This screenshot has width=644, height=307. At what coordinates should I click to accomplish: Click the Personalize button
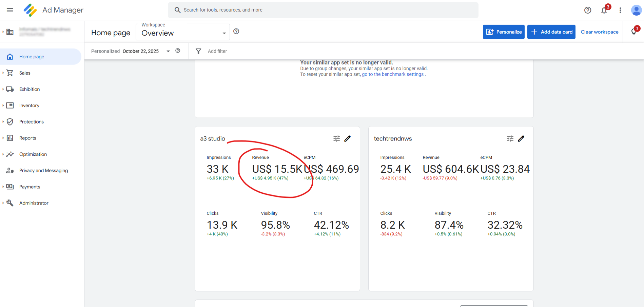tap(504, 32)
